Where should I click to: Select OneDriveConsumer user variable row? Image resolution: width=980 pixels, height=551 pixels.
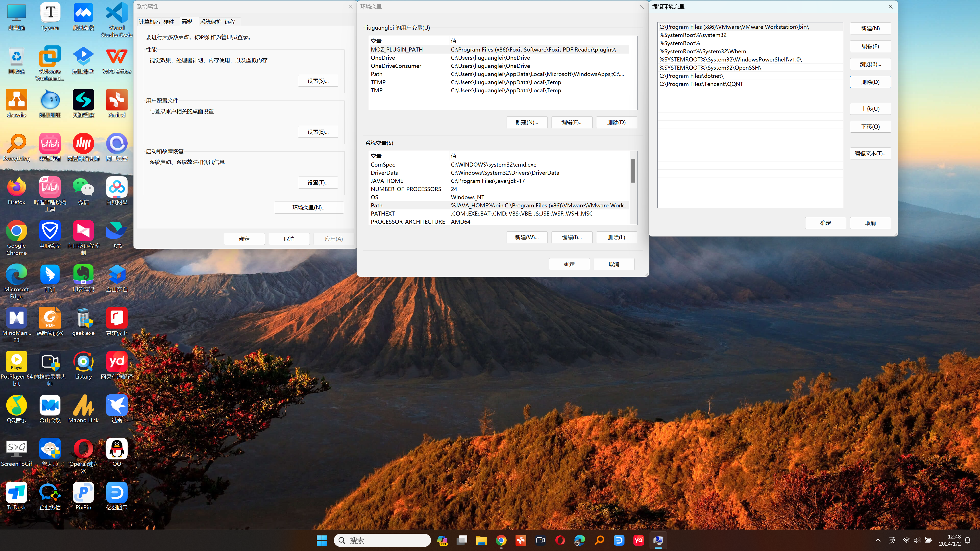coord(499,66)
